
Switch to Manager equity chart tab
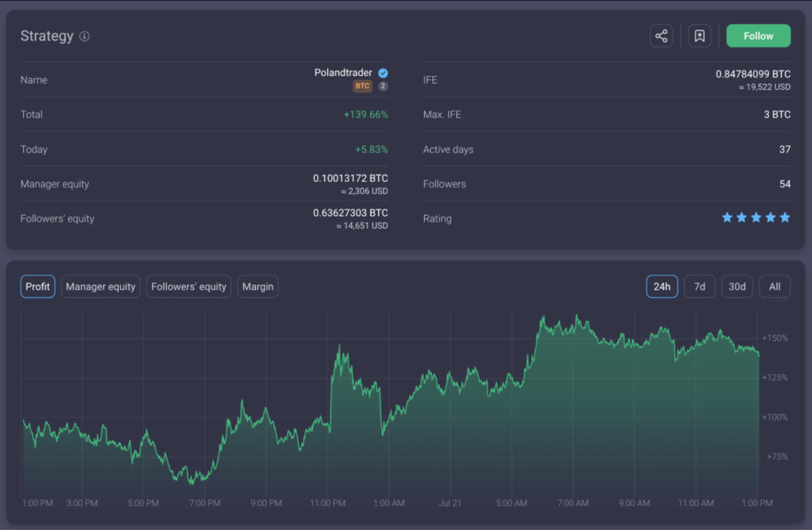click(100, 287)
